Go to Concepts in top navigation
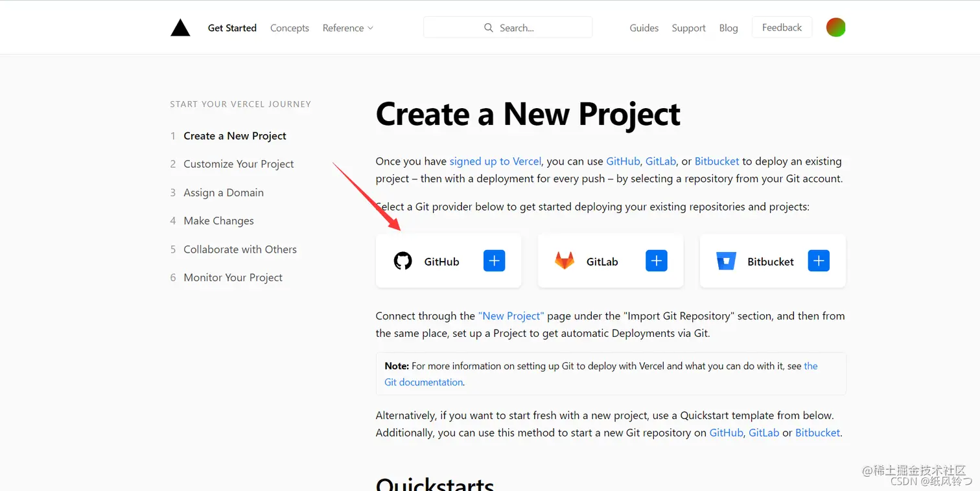 point(290,28)
